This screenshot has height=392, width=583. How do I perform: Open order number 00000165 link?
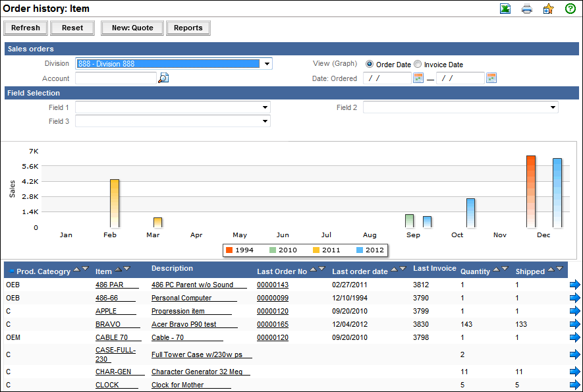coord(273,324)
